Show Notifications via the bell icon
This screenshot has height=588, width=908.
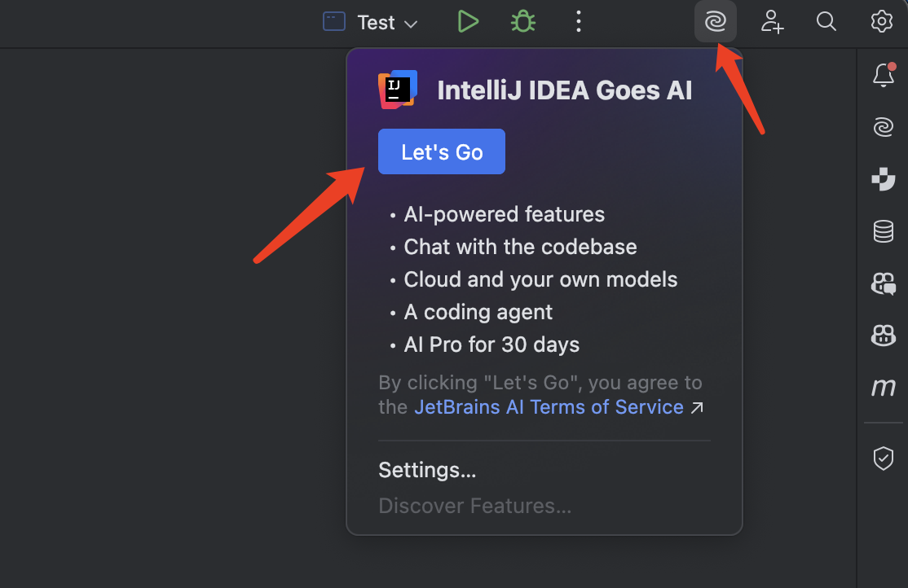click(x=884, y=75)
